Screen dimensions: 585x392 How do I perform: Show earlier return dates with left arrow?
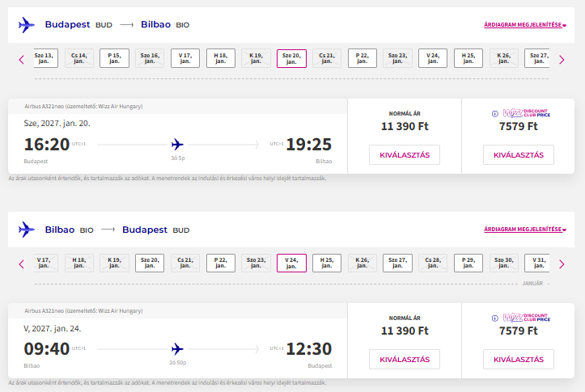(21, 264)
